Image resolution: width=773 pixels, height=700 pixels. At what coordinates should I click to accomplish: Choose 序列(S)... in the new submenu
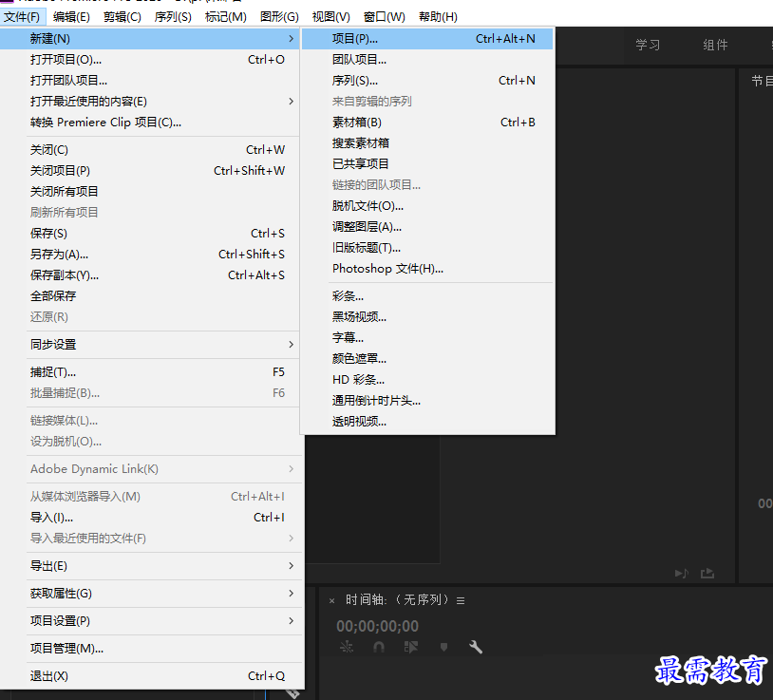pyautogui.click(x=427, y=81)
